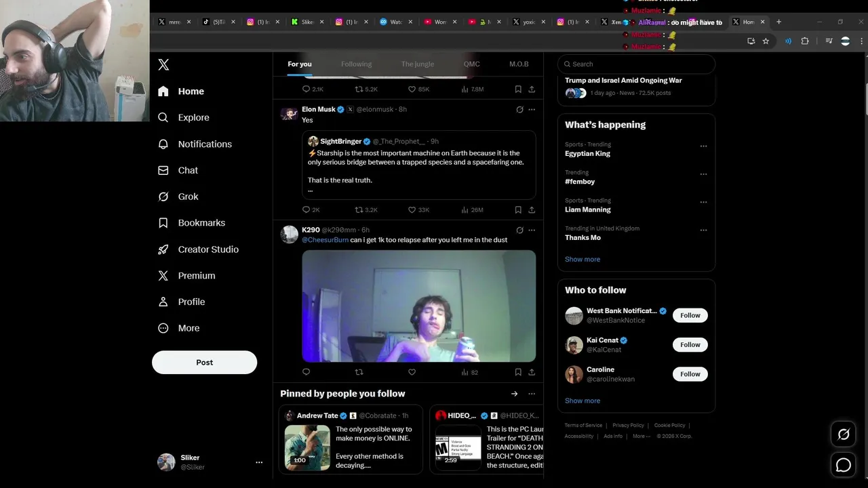Image resolution: width=868 pixels, height=488 pixels.
Task: Open options for #femboy trend
Action: (x=703, y=174)
